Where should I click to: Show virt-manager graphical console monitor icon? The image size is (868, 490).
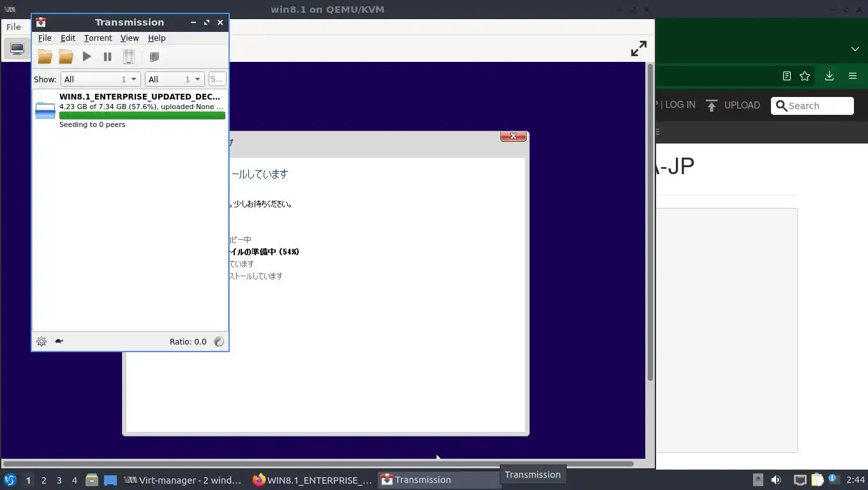point(17,48)
